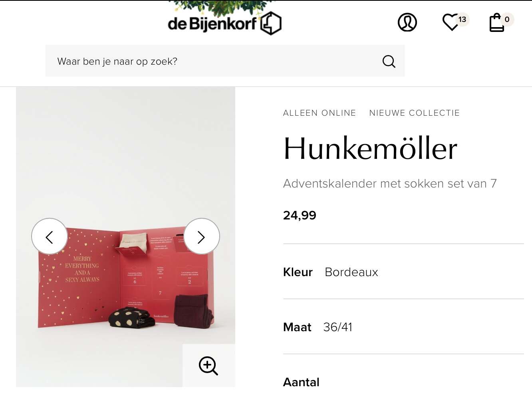This screenshot has width=532, height=399.
Task: Open the advent calendar product image
Action: pos(125,237)
